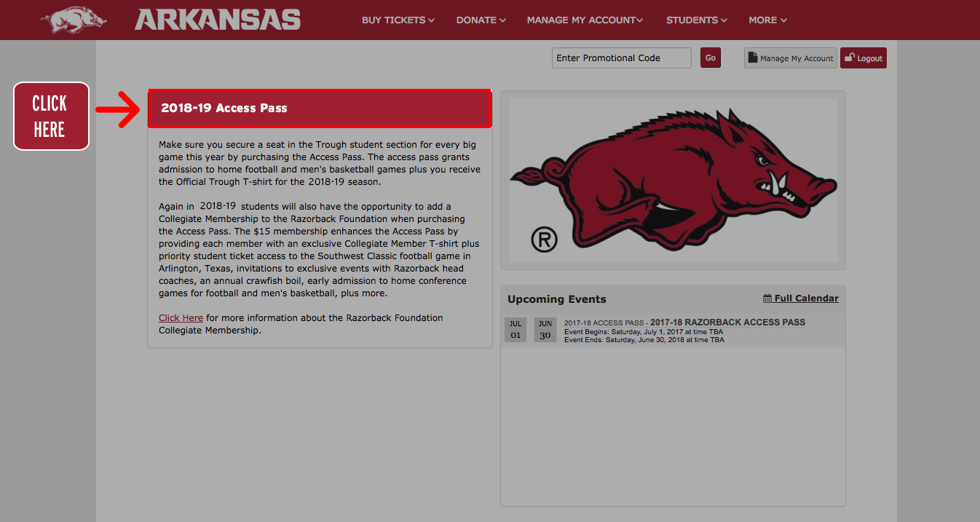Open the 2018-19 Access Pass header
This screenshot has width=980, height=522.
coord(320,108)
